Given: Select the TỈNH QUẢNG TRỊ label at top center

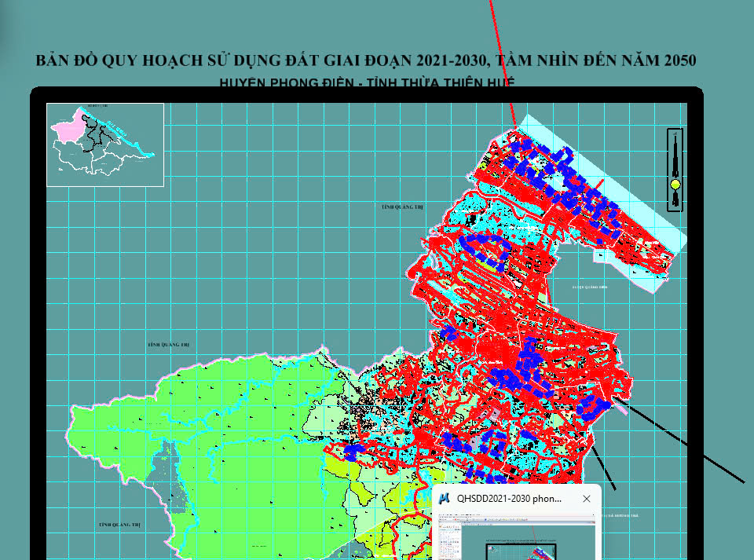Looking at the screenshot, I should pos(403,207).
